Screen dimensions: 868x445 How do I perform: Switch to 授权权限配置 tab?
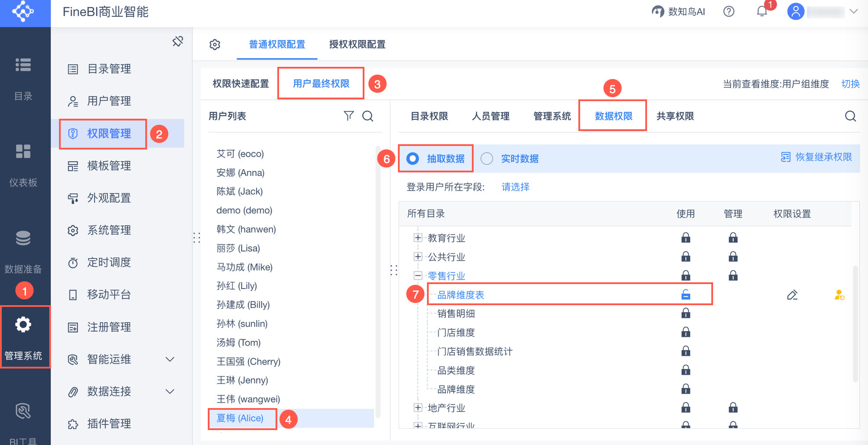[357, 44]
